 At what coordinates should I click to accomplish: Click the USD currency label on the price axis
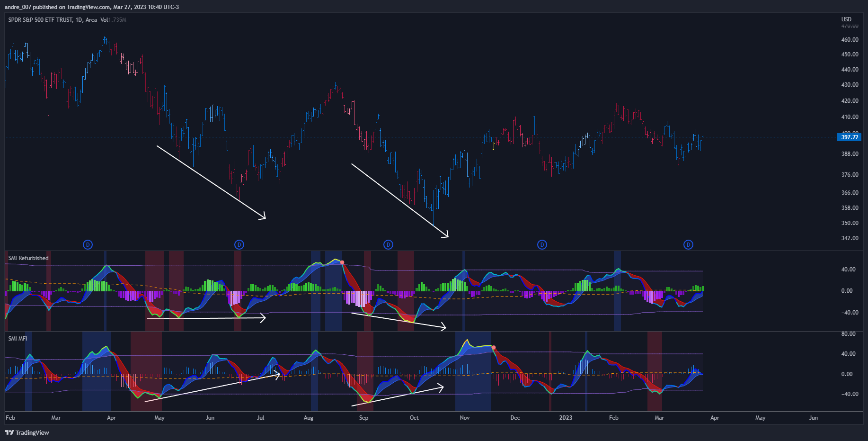(846, 19)
